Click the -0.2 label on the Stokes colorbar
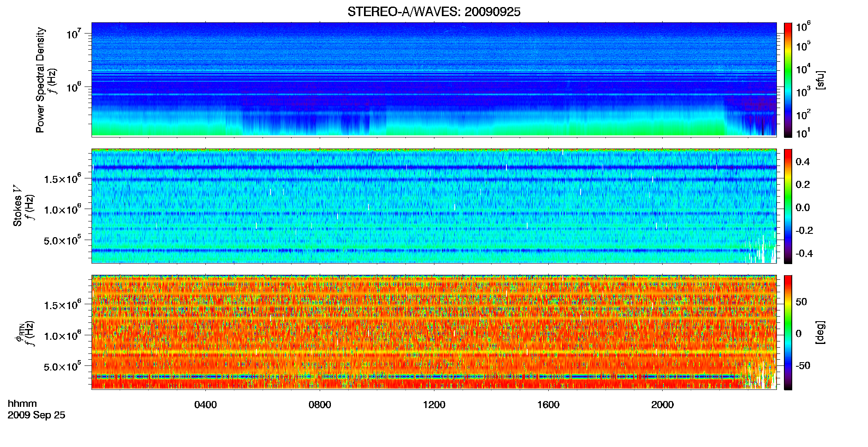868x447 pixels. click(804, 231)
